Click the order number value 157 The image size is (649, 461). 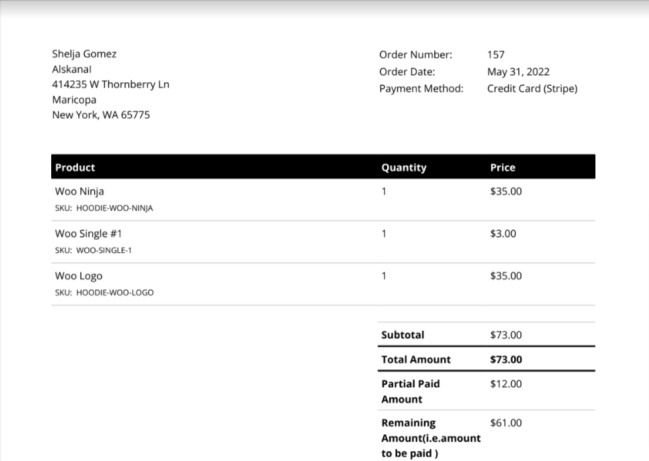[x=496, y=55]
